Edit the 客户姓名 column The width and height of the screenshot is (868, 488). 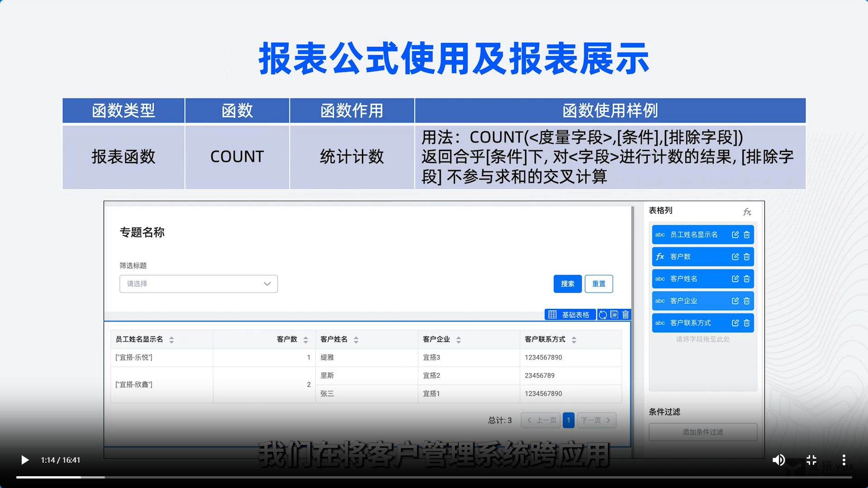[x=735, y=279]
